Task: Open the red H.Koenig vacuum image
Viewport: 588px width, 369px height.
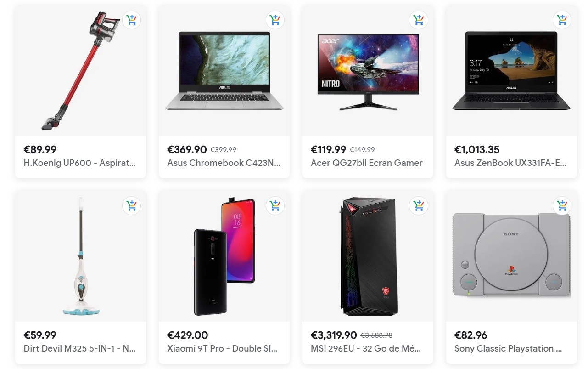Action: point(81,71)
